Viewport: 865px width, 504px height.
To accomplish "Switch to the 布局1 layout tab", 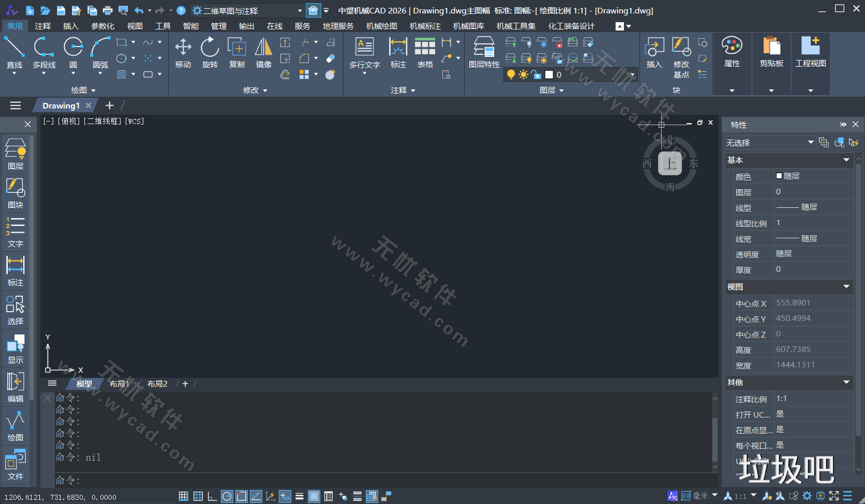I will click(119, 384).
